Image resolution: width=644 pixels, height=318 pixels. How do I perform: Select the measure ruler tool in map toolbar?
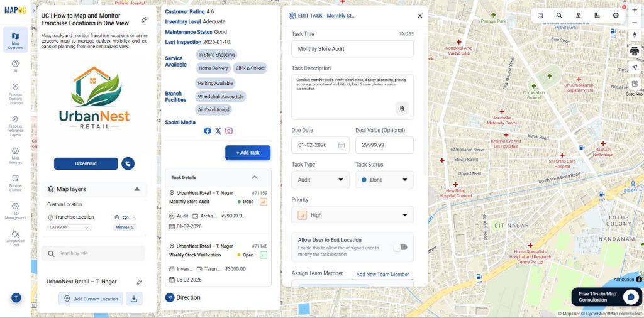[597, 15]
